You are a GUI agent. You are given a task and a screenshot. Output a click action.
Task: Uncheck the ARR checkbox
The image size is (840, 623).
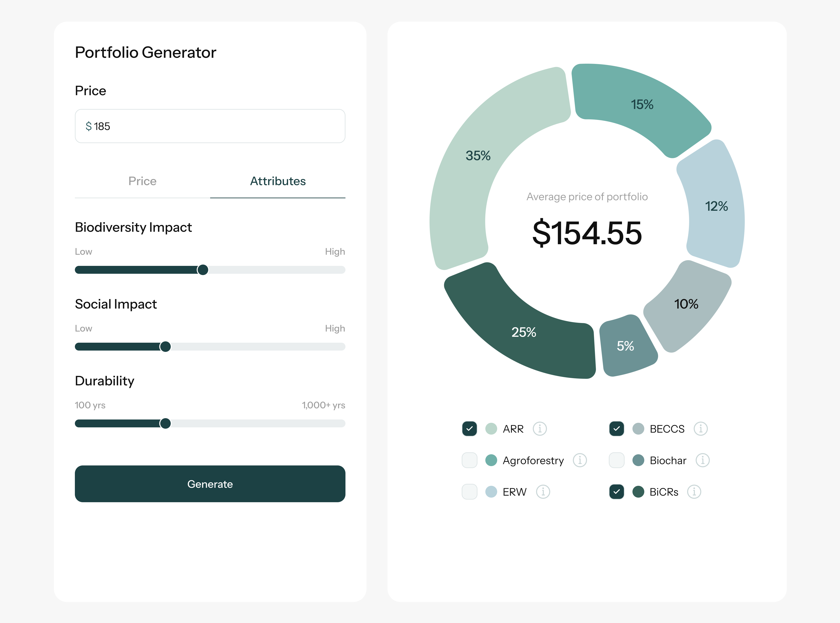click(x=470, y=429)
